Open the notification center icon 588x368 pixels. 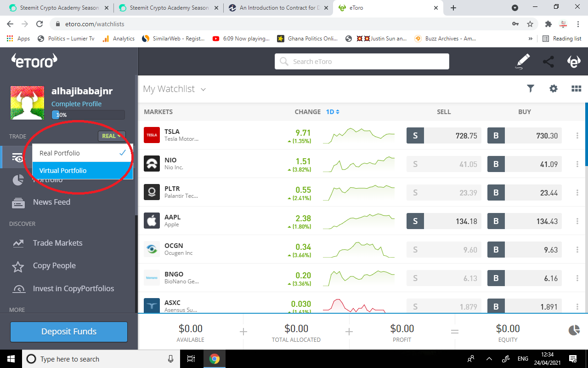[x=573, y=359]
